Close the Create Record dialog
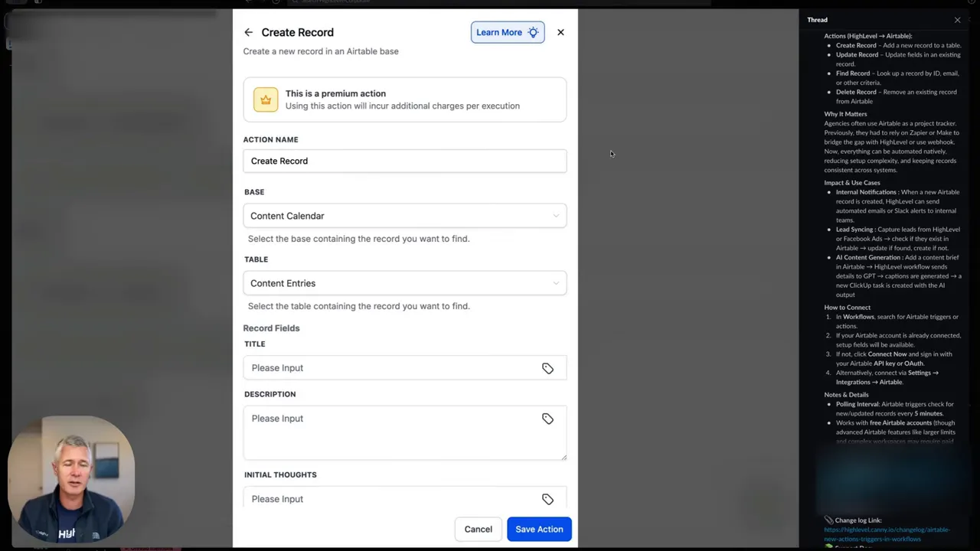Screen dimensions: 980x551 [x=560, y=32]
